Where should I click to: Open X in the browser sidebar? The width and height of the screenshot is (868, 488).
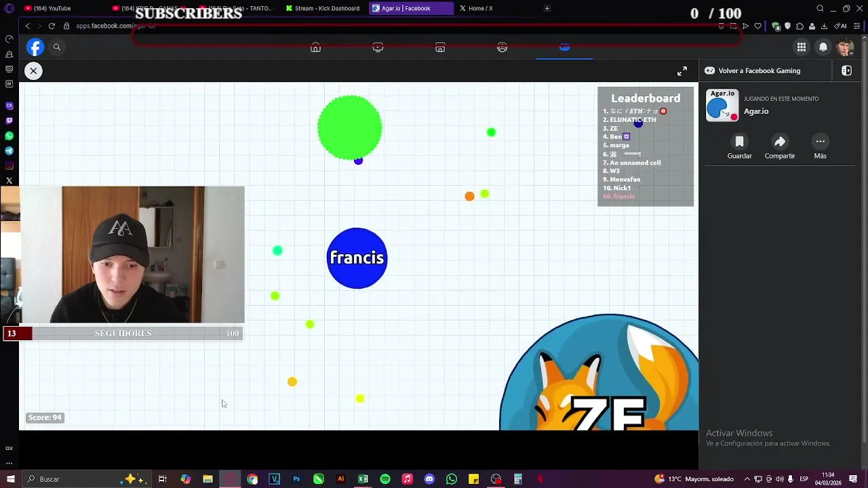pos(9,180)
